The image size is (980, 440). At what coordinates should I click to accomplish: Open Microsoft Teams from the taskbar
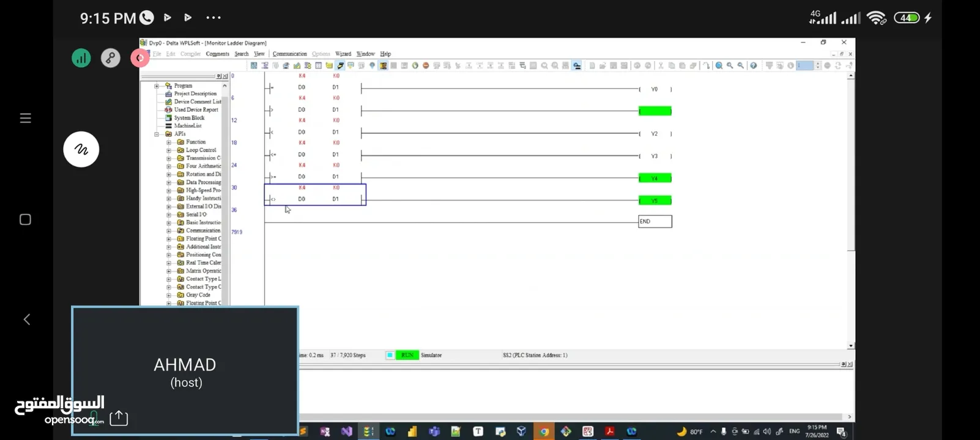[434, 431]
